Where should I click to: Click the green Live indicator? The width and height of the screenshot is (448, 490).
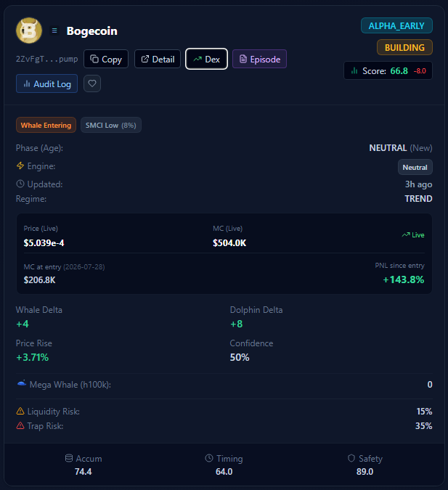pos(413,234)
